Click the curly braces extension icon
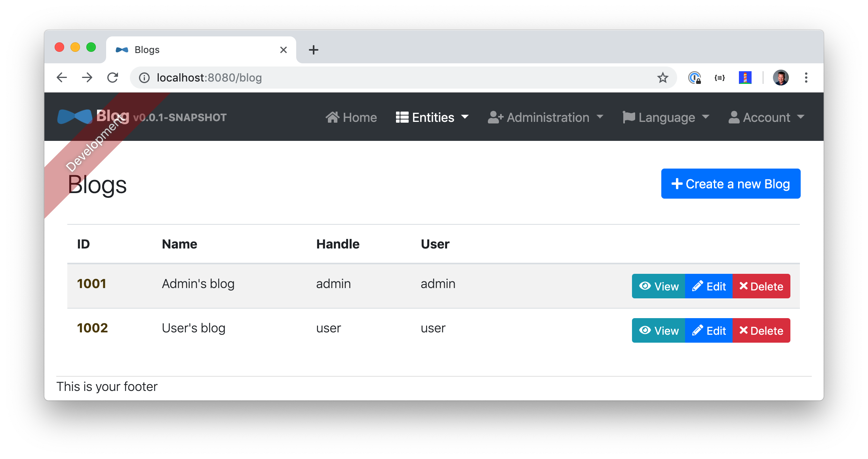The height and width of the screenshot is (459, 868). (x=720, y=78)
